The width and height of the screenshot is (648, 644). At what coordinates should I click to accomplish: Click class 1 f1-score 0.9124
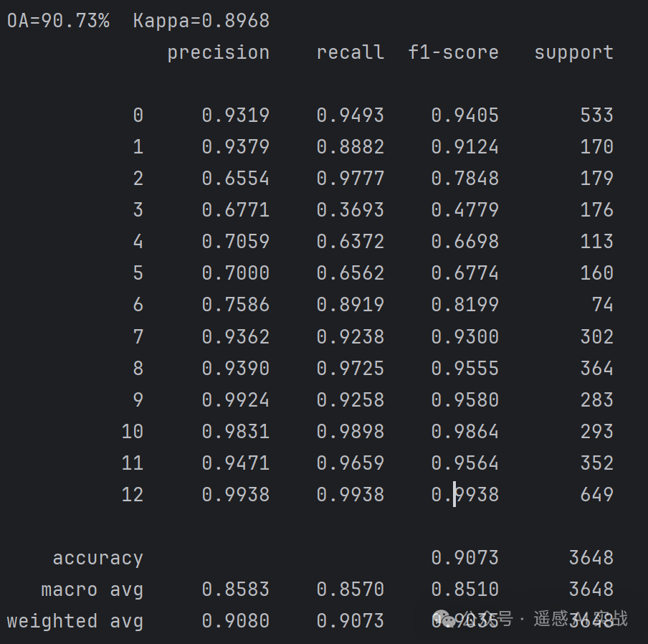pos(465,147)
